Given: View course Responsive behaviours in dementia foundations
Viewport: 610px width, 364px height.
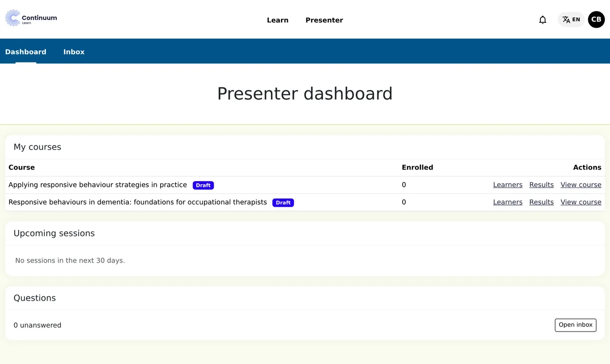Looking at the screenshot, I should coord(581,202).
